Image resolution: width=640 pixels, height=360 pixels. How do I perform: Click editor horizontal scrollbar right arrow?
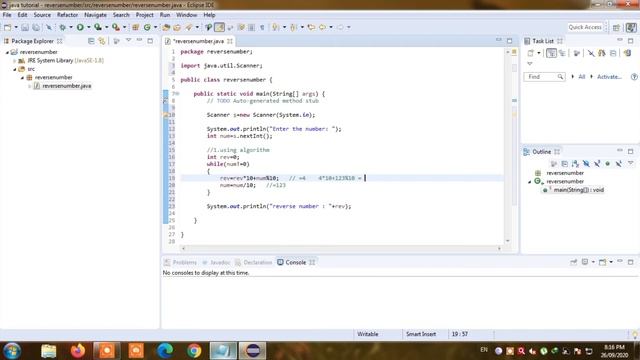pos(499,248)
